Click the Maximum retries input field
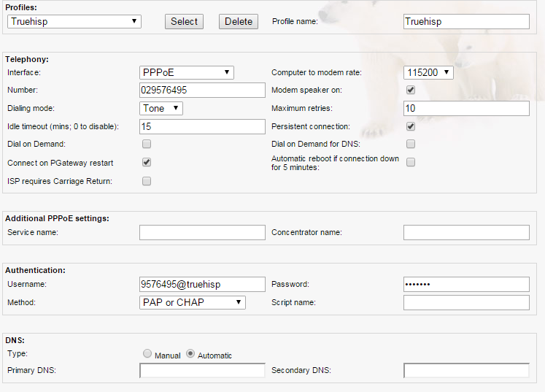 [x=466, y=108]
